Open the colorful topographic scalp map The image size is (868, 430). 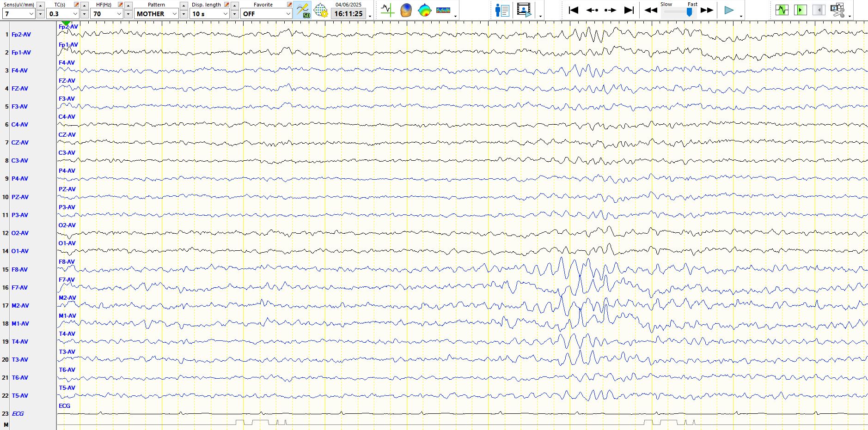[x=424, y=10]
